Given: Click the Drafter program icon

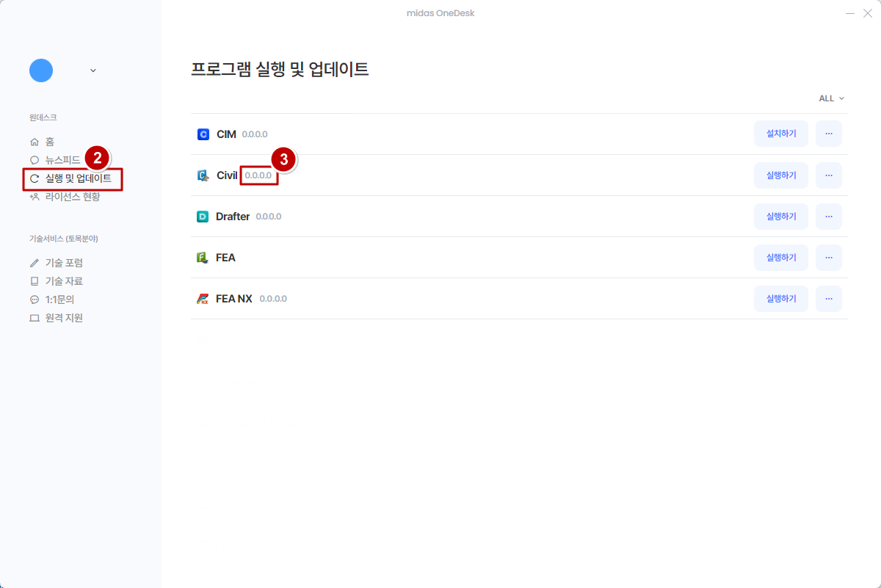Looking at the screenshot, I should click(203, 217).
